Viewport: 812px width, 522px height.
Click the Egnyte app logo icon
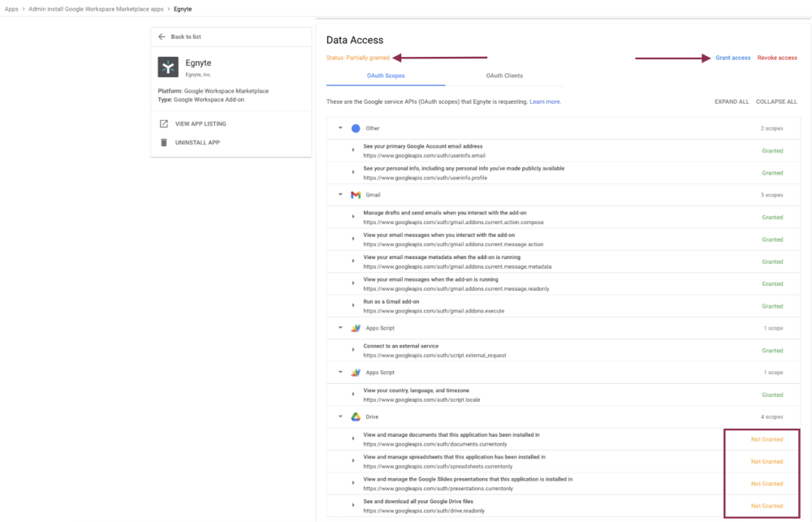click(168, 67)
